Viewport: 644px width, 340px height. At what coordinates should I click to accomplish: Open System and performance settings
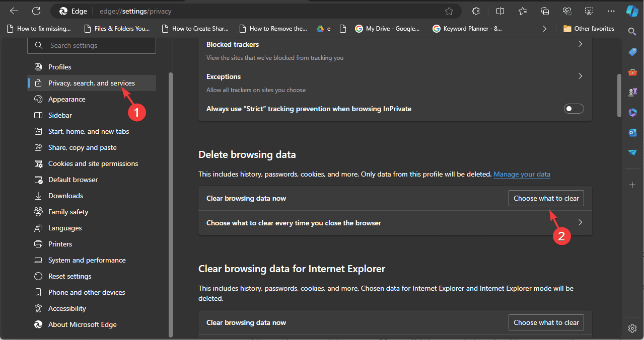click(x=92, y=260)
